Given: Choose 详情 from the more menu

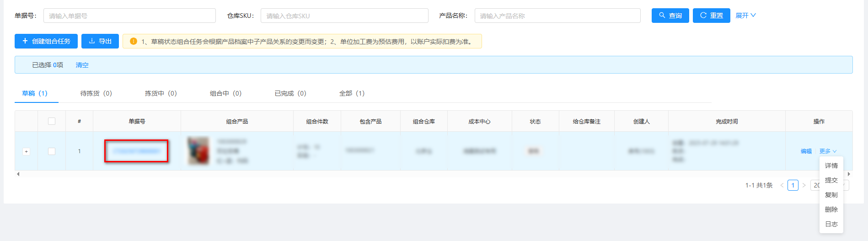Looking at the screenshot, I should point(831,166).
